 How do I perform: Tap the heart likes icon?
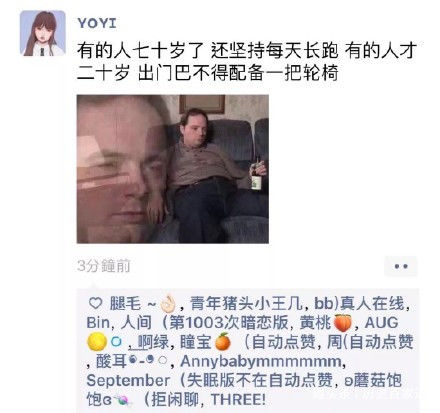(96, 303)
